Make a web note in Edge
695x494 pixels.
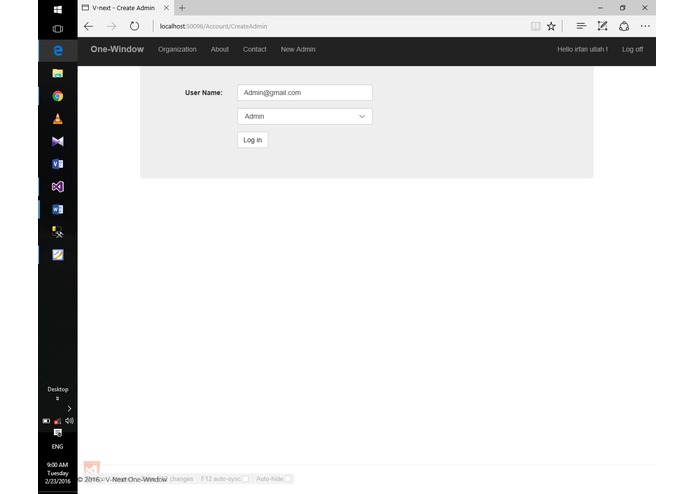602,26
